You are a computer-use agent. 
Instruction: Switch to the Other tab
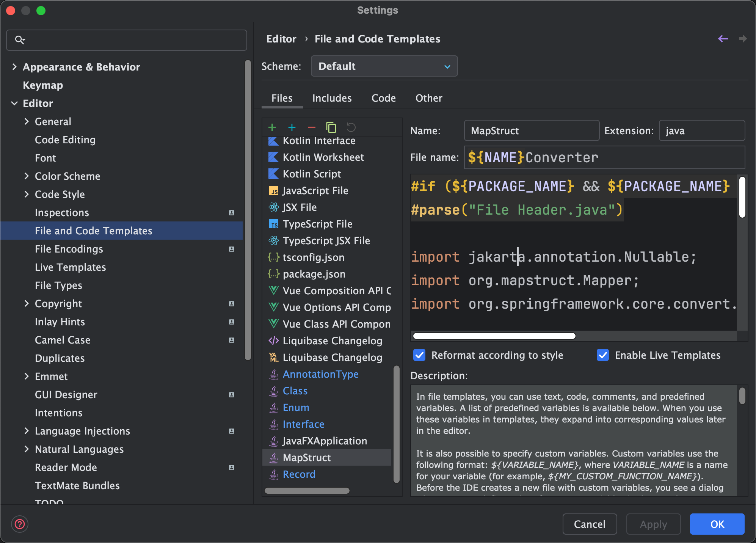(x=428, y=98)
